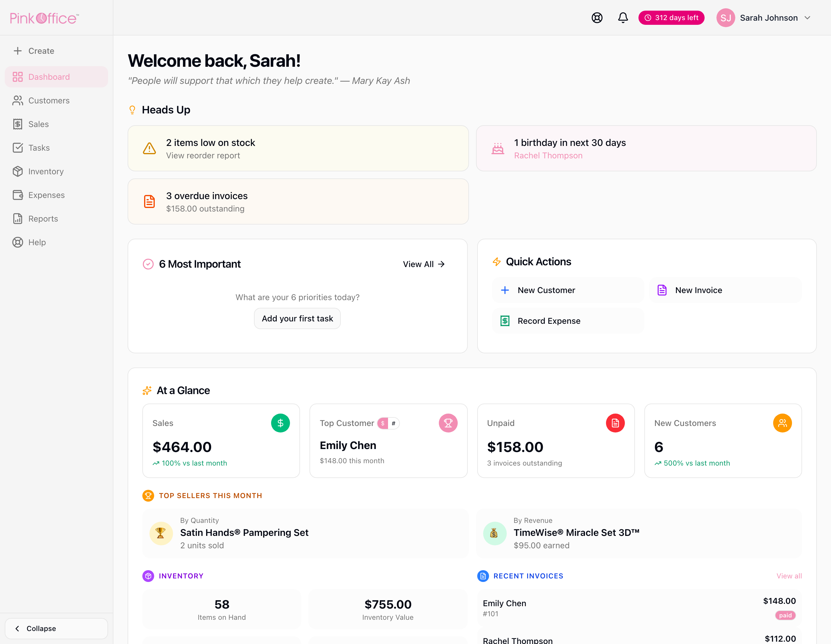
Task: Click the 6 Most Important checkmark icon
Action: pyautogui.click(x=148, y=264)
